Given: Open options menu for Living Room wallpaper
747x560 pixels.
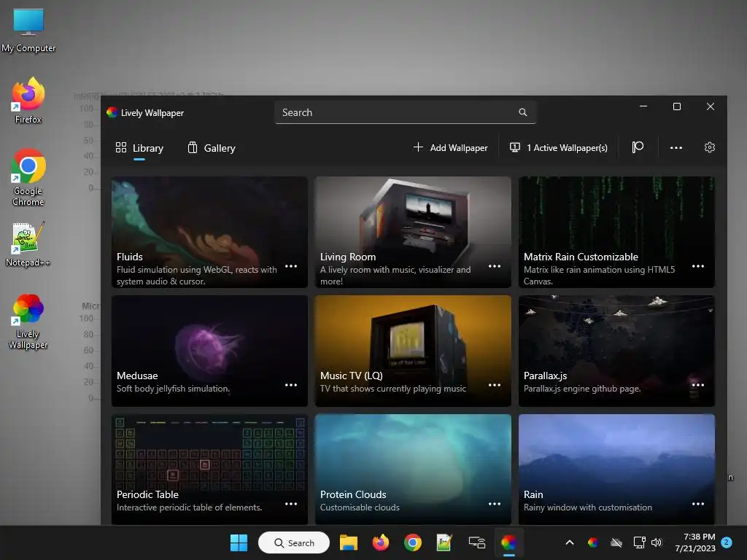Looking at the screenshot, I should [x=495, y=266].
